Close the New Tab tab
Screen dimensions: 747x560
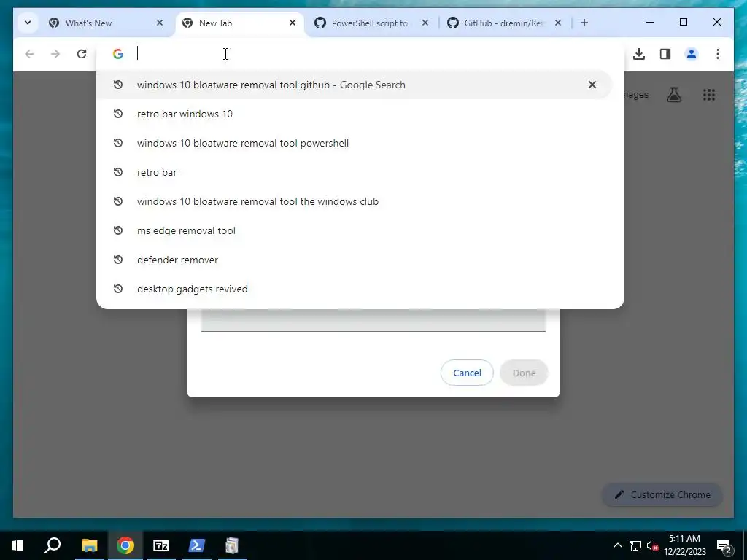click(x=293, y=23)
